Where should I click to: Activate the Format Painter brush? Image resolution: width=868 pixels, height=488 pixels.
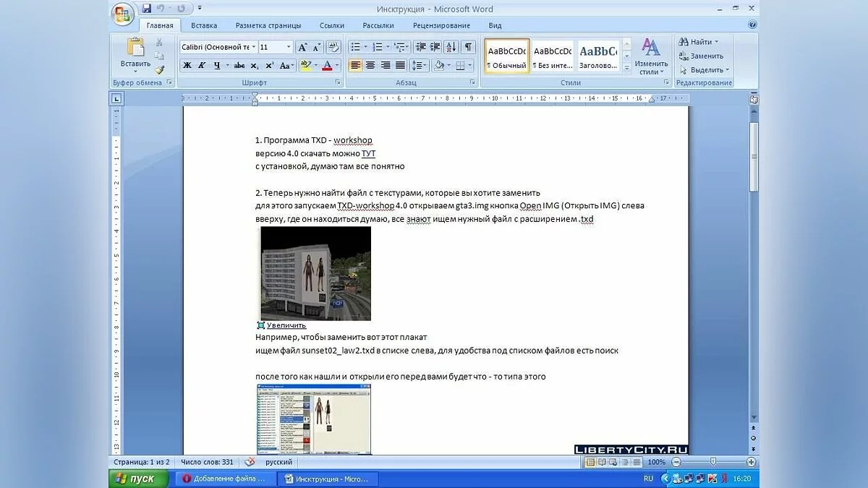click(159, 69)
